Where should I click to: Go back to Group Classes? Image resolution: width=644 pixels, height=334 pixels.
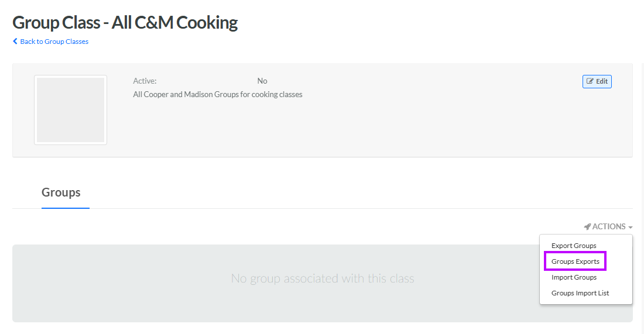tap(54, 42)
